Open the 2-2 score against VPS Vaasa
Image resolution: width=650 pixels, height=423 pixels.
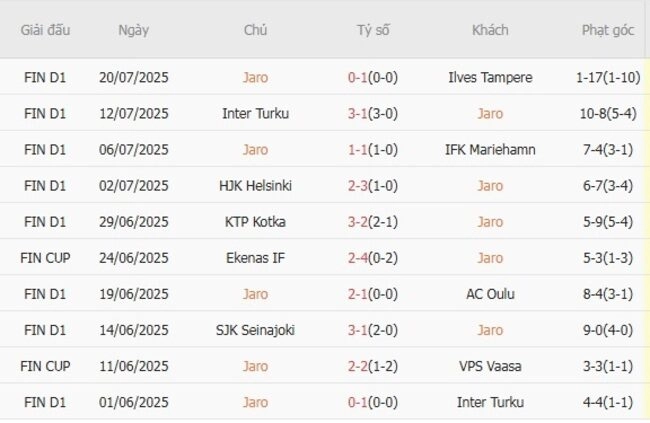tap(357, 366)
